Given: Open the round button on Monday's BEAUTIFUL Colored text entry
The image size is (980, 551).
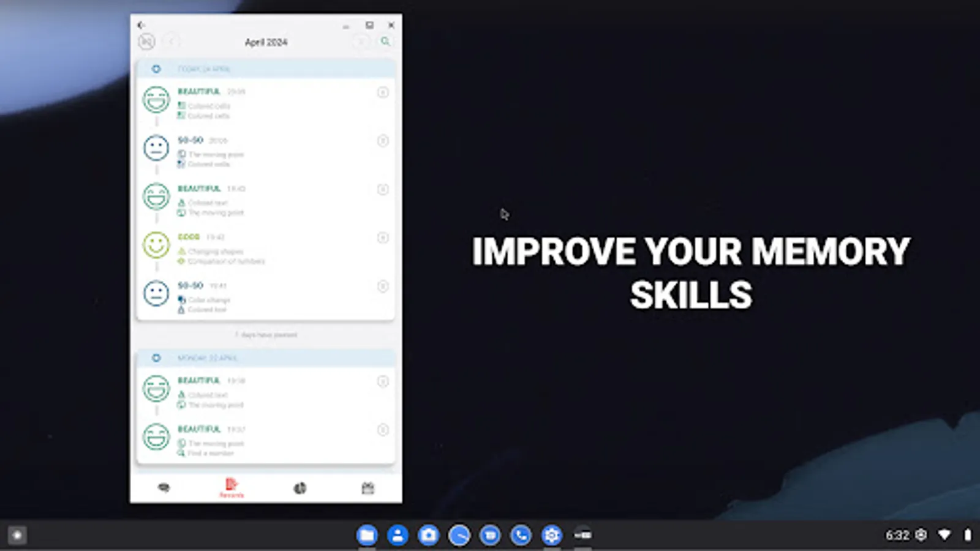Looking at the screenshot, I should click(x=383, y=381).
